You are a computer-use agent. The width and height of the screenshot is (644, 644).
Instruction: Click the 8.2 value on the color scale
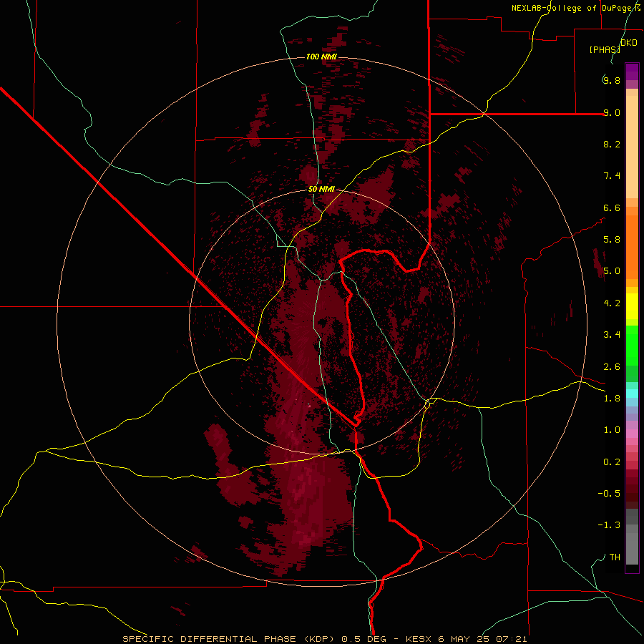click(x=612, y=144)
